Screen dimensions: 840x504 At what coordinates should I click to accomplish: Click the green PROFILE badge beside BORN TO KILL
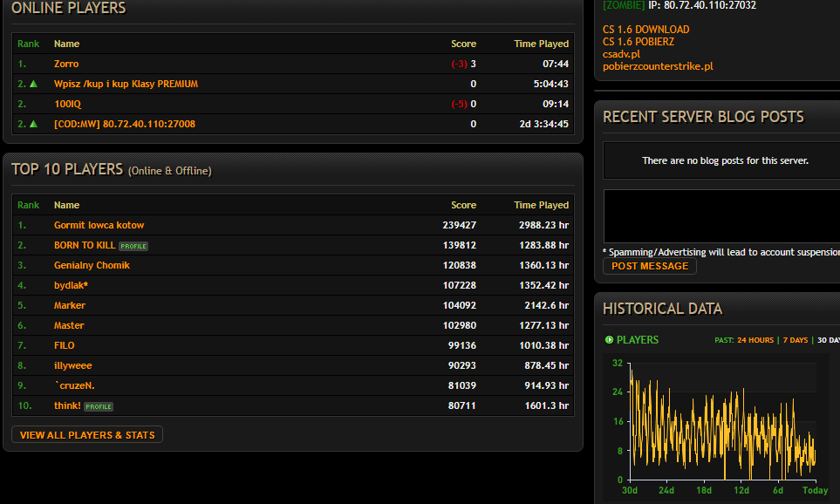[133, 246]
